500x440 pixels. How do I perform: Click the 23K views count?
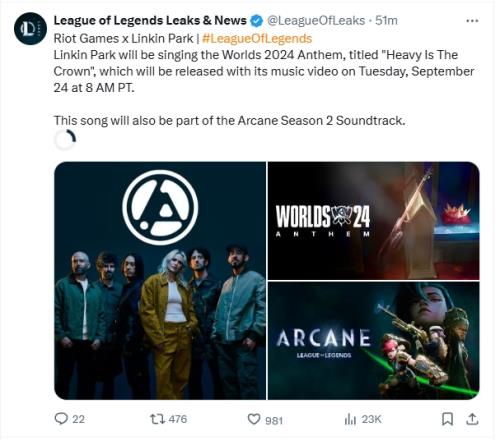click(x=371, y=419)
